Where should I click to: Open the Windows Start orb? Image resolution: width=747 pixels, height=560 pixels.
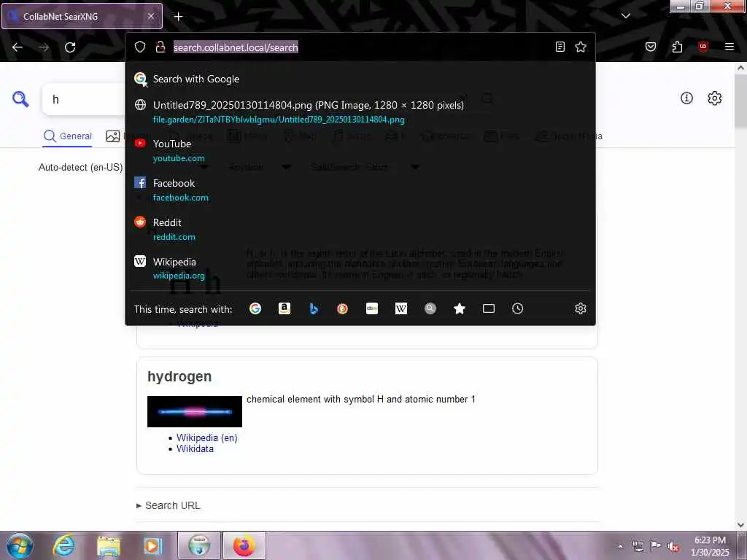[20, 545]
